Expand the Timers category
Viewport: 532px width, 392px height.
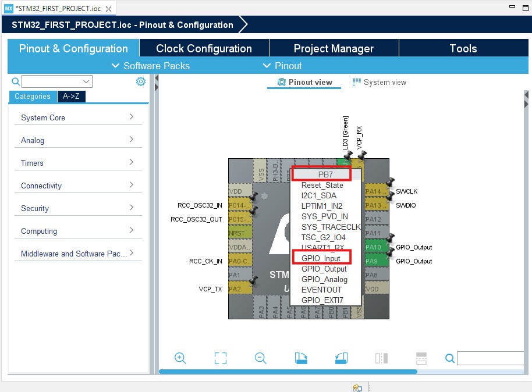point(78,163)
